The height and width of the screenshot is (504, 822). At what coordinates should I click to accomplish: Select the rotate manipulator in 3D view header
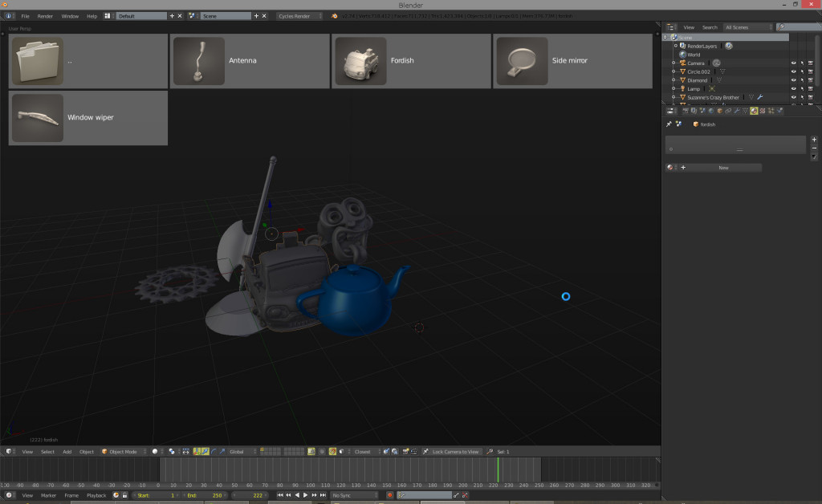point(214,451)
